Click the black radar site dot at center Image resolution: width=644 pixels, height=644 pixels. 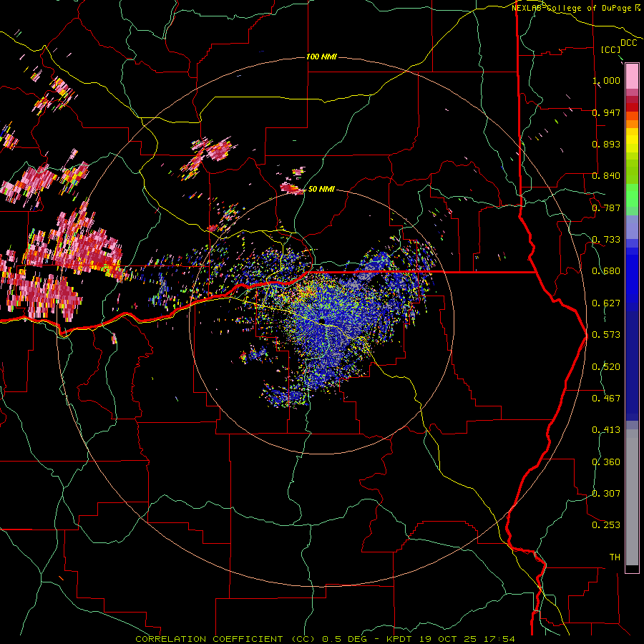[323, 321]
